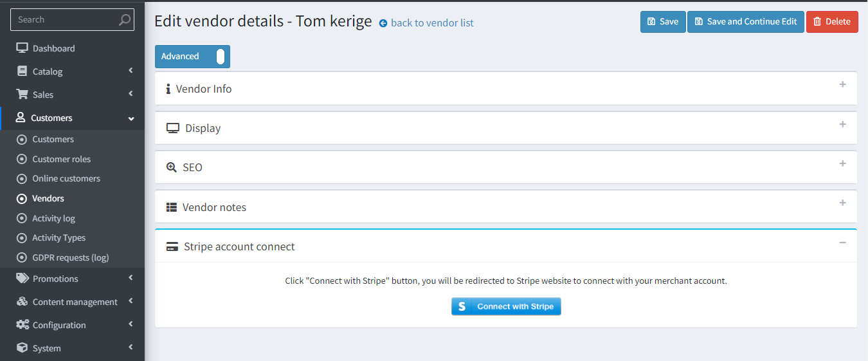
Task: Click the Promotions tags icon
Action: [23, 278]
